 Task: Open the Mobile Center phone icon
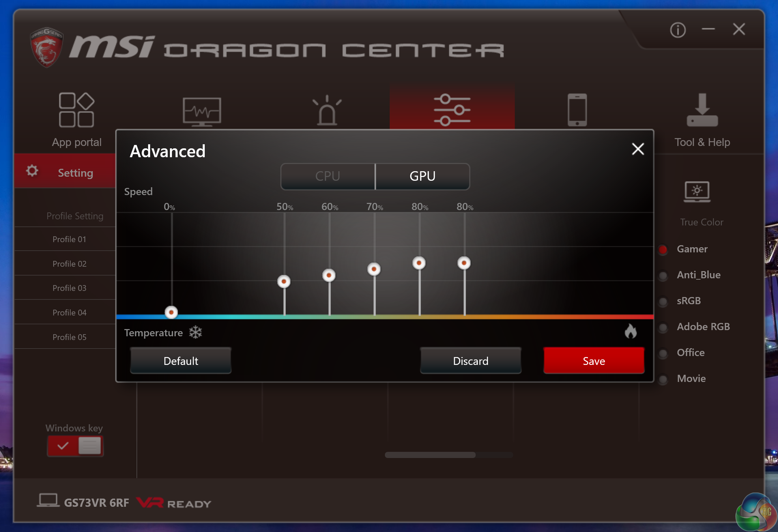577,110
